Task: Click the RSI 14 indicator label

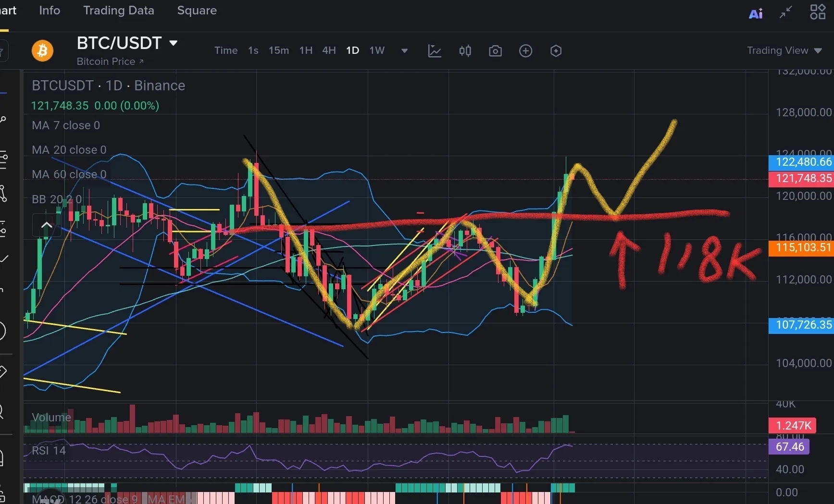Action: pos(49,451)
